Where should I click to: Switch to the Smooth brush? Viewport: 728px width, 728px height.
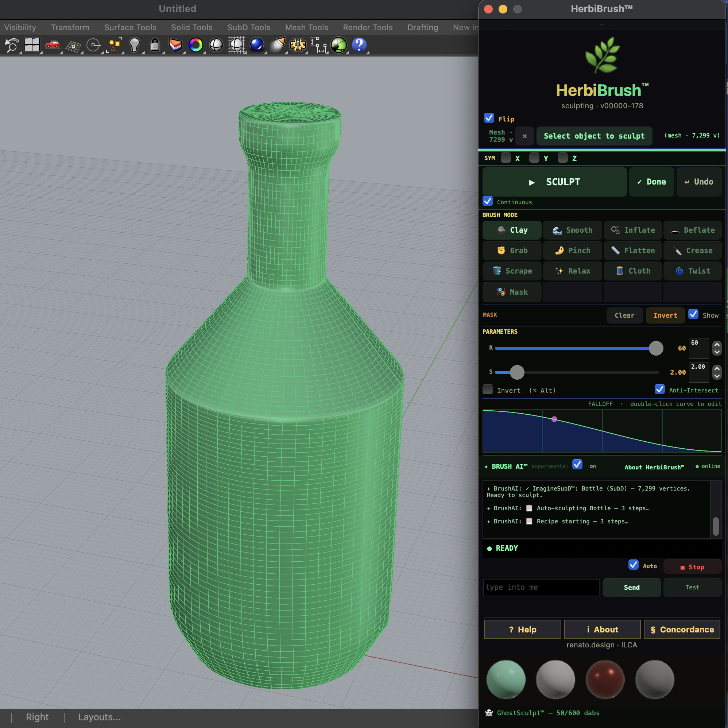click(x=572, y=230)
